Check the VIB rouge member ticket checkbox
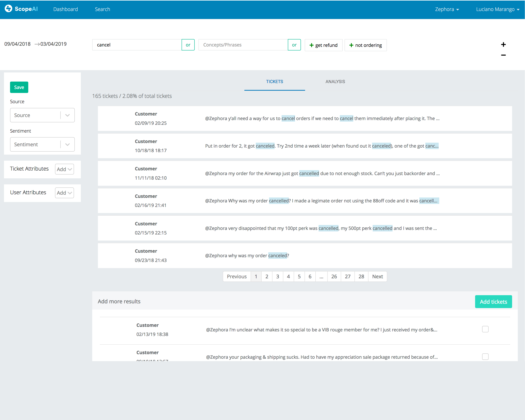Image resolution: width=525 pixels, height=420 pixels. point(485,329)
